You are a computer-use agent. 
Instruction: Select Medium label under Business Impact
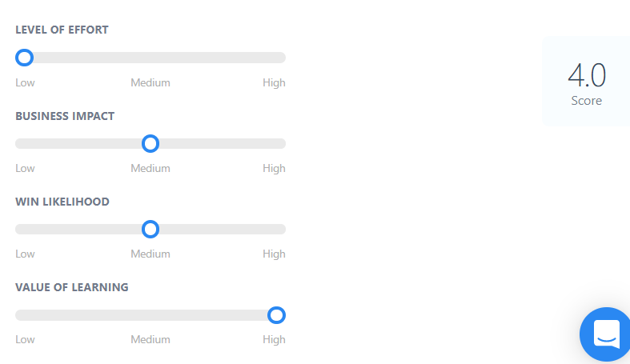pyautogui.click(x=150, y=168)
